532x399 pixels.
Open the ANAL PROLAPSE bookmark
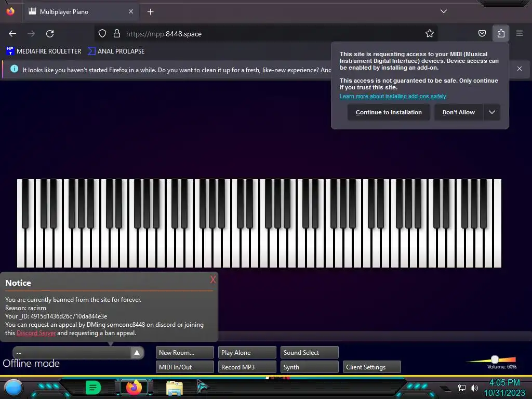click(x=116, y=51)
